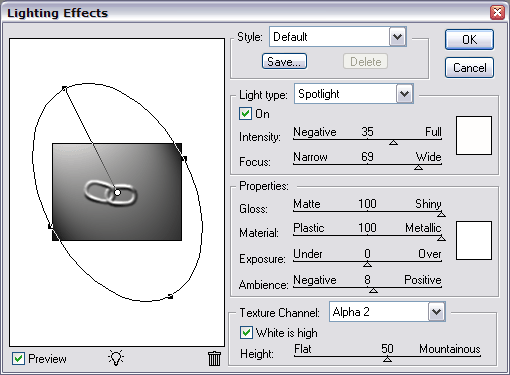This screenshot has width=510, height=375.
Task: Toggle the Preview checkbox
Action: (x=19, y=359)
